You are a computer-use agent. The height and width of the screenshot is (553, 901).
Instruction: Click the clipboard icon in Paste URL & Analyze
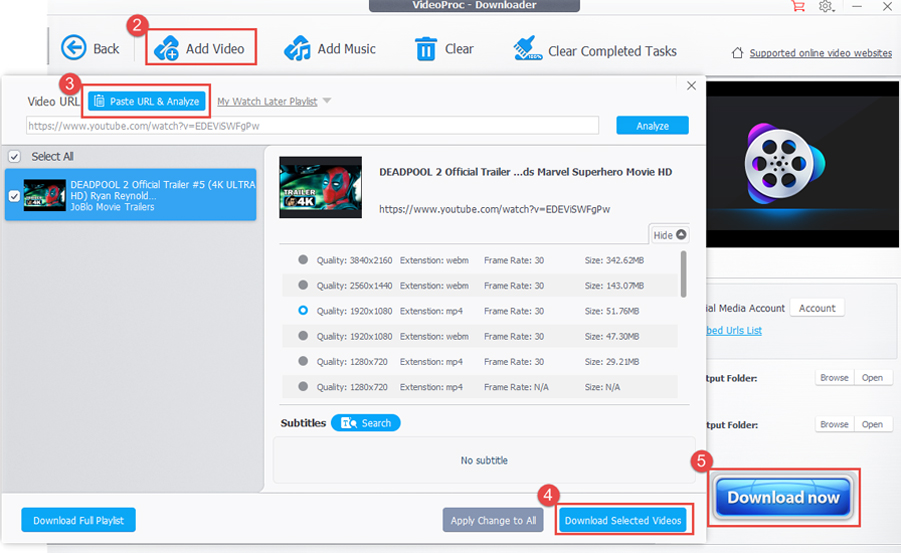(99, 101)
